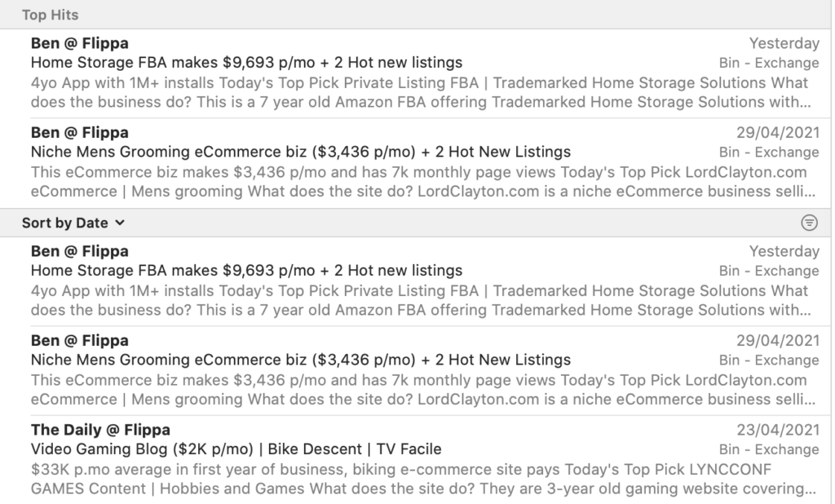The image size is (835, 504).
Task: Click preview text mentioning LordClayton.com in Top Hits
Action: point(423,182)
